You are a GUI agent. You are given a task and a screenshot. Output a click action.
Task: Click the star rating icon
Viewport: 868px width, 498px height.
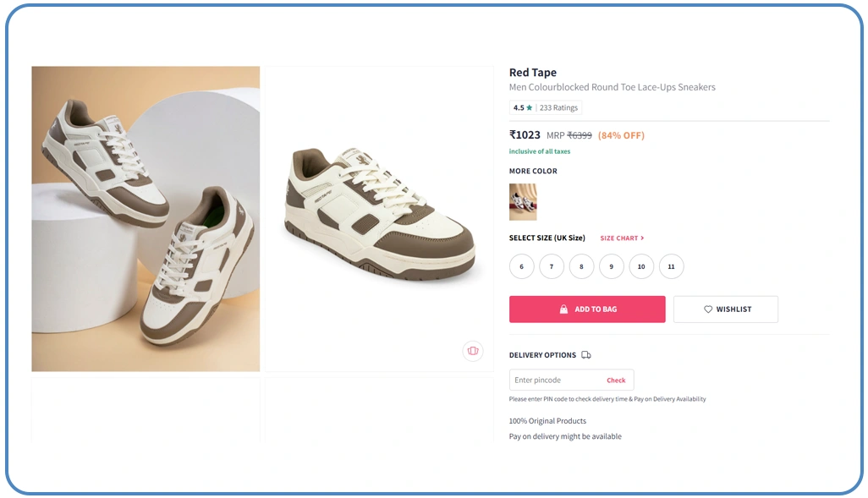point(530,108)
